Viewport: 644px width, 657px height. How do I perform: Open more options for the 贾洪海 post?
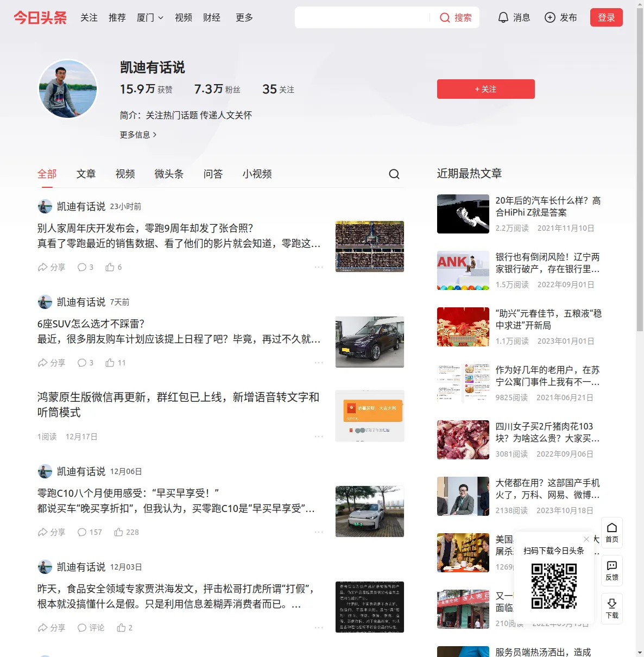(319, 628)
